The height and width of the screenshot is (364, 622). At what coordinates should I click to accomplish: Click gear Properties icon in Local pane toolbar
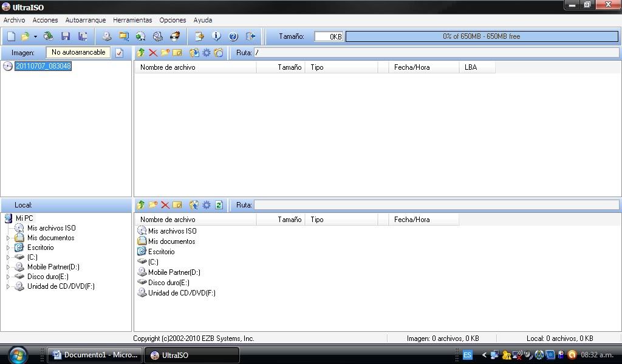coord(207,205)
